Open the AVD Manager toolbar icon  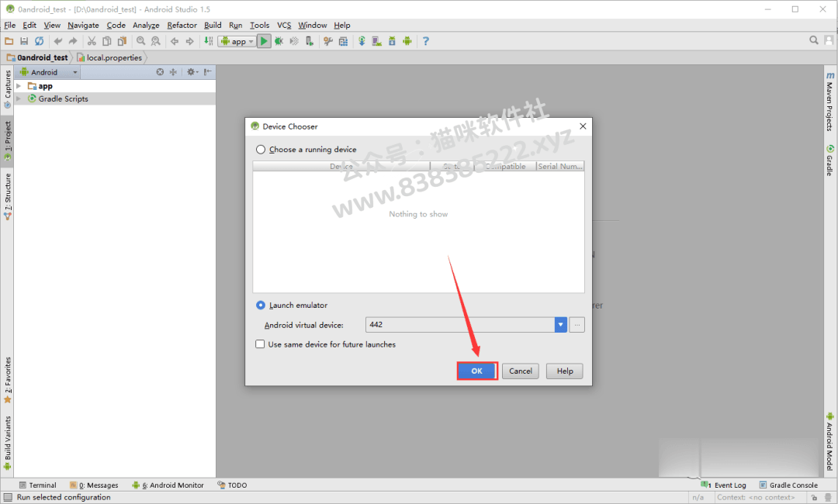377,41
